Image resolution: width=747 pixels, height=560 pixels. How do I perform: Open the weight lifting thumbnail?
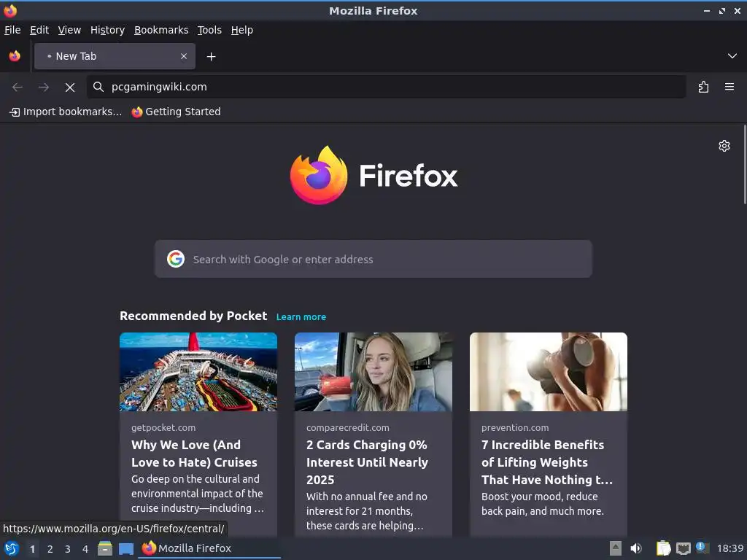(549, 372)
